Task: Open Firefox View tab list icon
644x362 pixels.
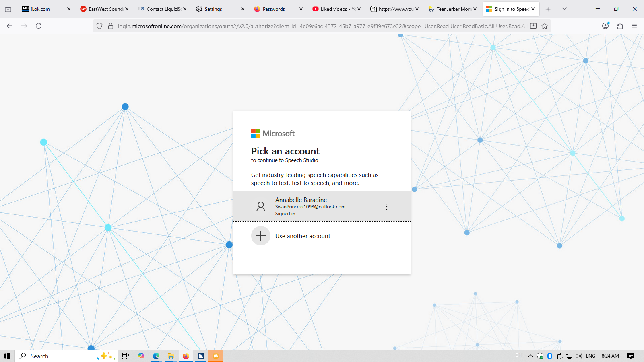Action: pyautogui.click(x=8, y=9)
